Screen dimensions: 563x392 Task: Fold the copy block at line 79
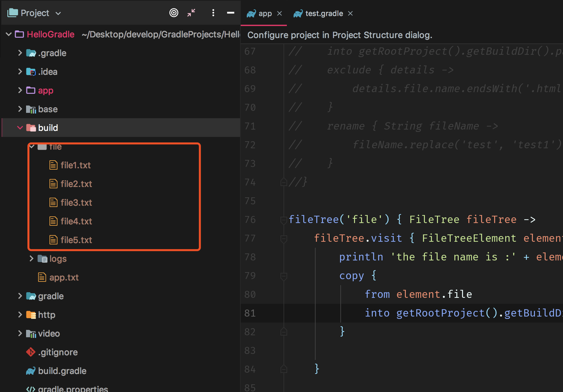coord(284,276)
